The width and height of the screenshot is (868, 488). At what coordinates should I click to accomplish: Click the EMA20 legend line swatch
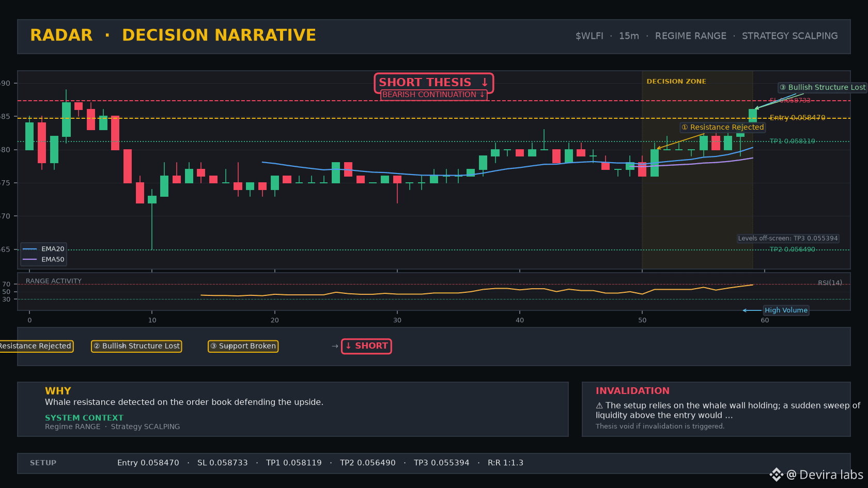tap(30, 249)
